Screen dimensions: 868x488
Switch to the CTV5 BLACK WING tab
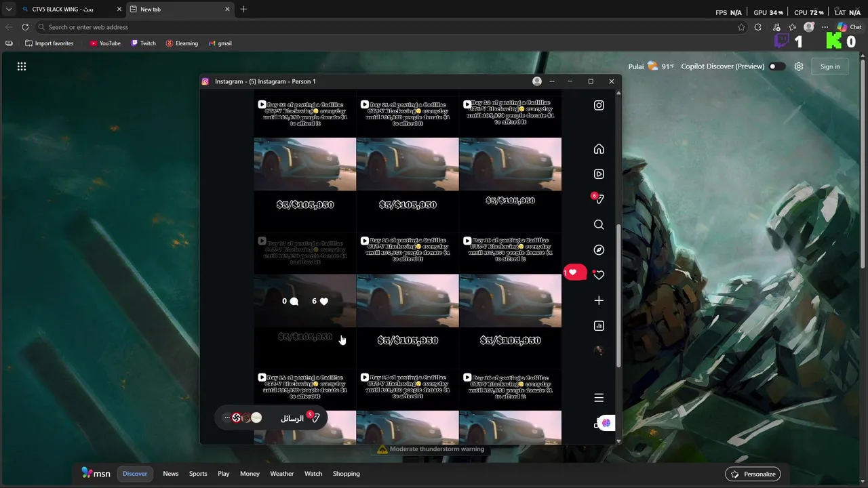(71, 9)
